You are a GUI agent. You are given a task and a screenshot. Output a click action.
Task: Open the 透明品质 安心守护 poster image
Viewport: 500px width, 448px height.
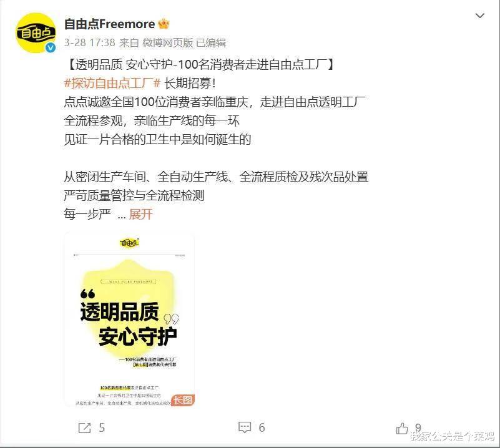click(x=129, y=319)
